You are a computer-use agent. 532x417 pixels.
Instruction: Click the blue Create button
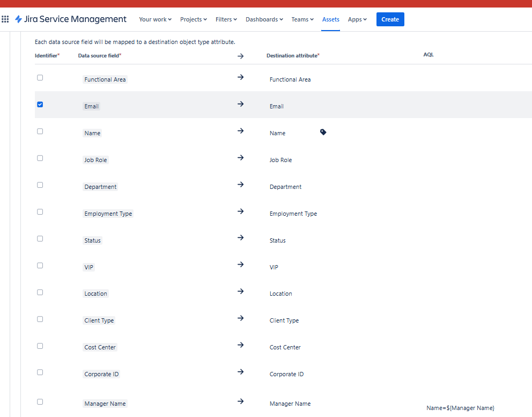(390, 19)
